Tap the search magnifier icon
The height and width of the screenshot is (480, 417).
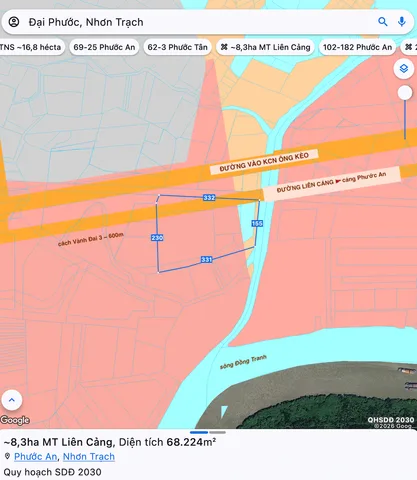383,22
